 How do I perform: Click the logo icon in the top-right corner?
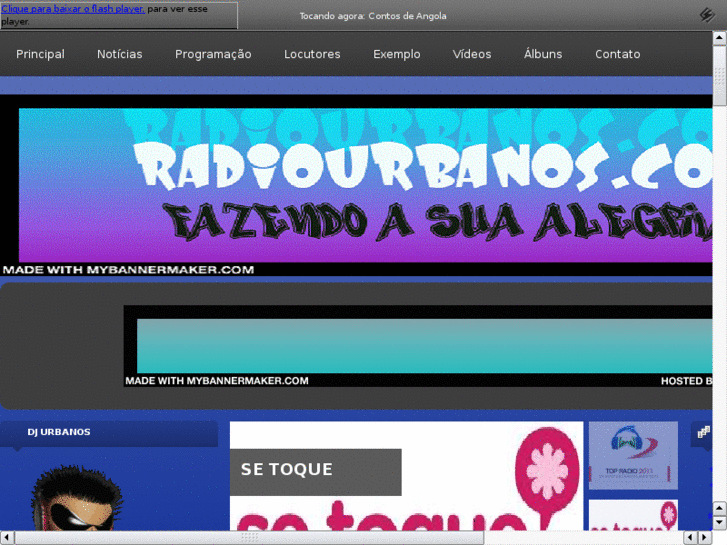(707, 15)
